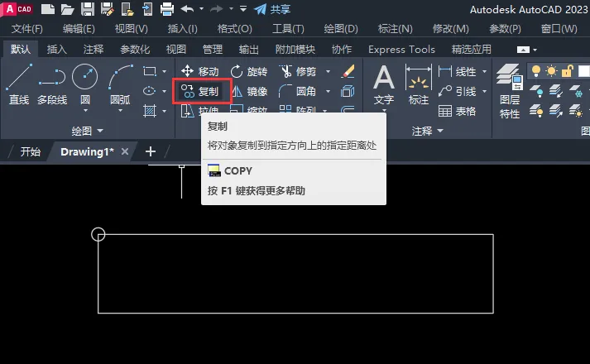Expand the 圆 (Circle) dropdown arrow

[85, 111]
